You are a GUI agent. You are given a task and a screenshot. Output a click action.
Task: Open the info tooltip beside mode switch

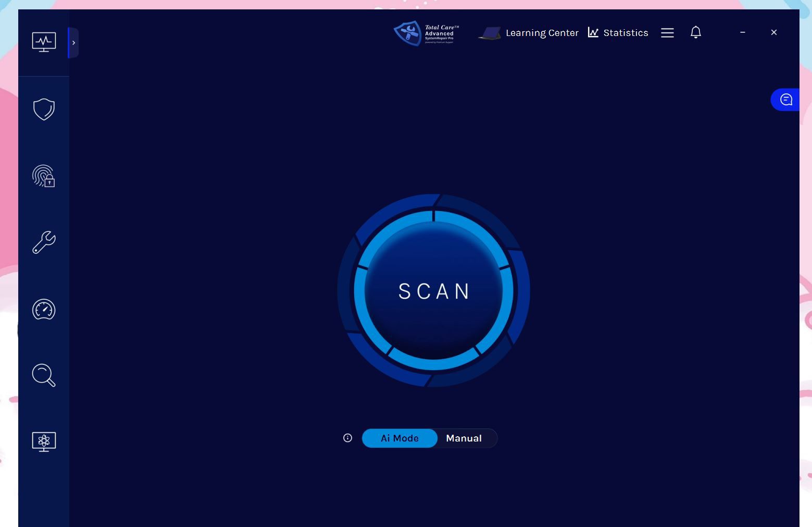pos(347,438)
